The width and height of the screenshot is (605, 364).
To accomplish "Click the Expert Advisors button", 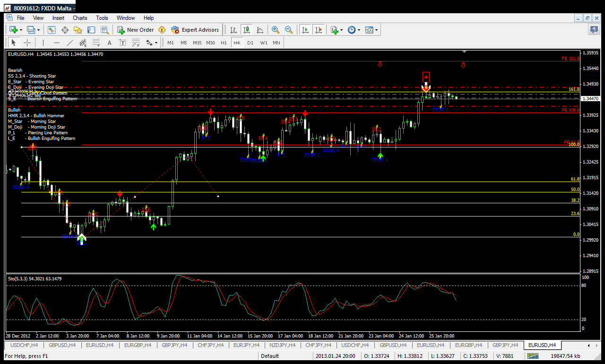I will click(195, 30).
